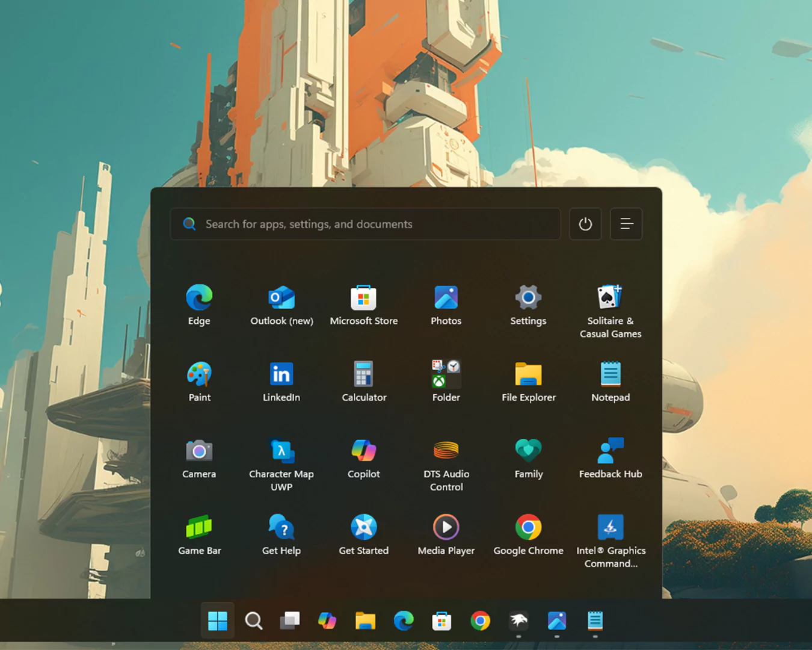Image resolution: width=812 pixels, height=650 pixels.
Task: Open Intel Graphics Command app
Action: tap(611, 541)
